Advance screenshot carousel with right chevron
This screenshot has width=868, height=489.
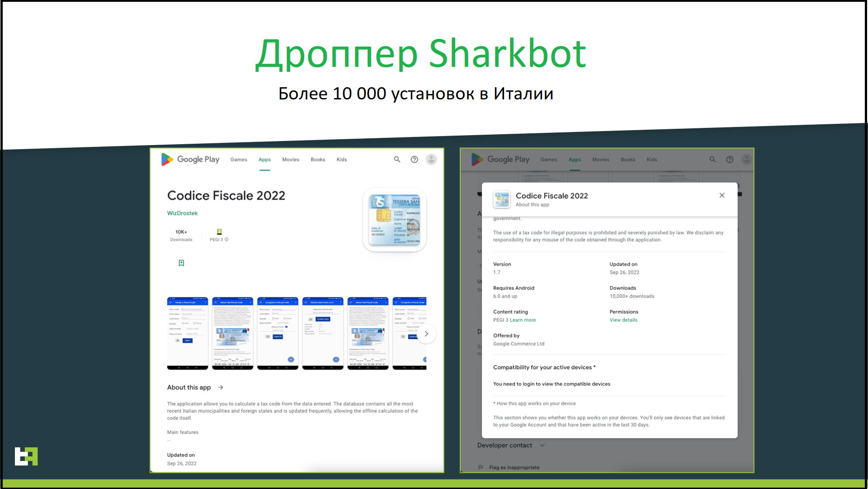coord(426,334)
